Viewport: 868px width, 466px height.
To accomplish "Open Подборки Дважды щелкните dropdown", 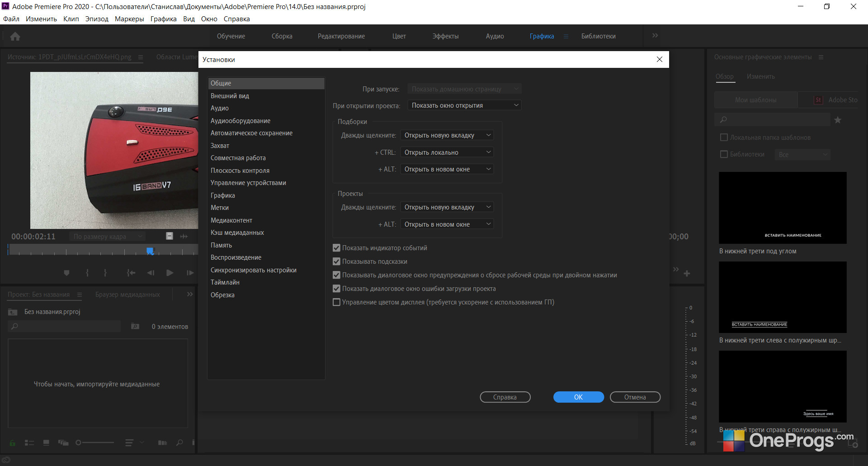I will (447, 135).
